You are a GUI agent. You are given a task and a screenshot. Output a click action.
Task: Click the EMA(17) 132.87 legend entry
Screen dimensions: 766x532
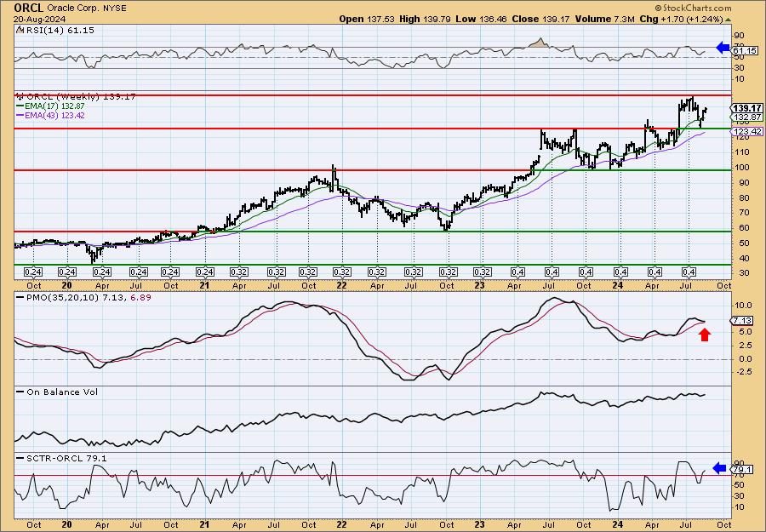pyautogui.click(x=54, y=106)
